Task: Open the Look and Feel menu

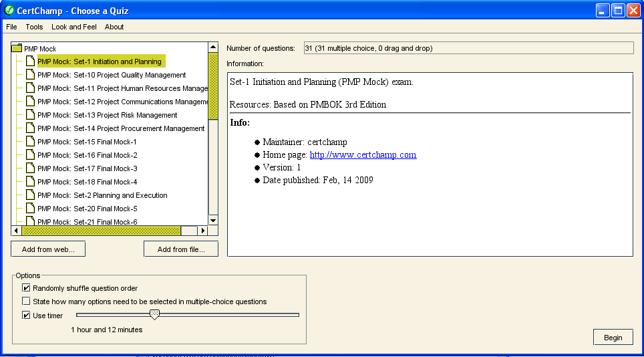Action: pos(73,27)
